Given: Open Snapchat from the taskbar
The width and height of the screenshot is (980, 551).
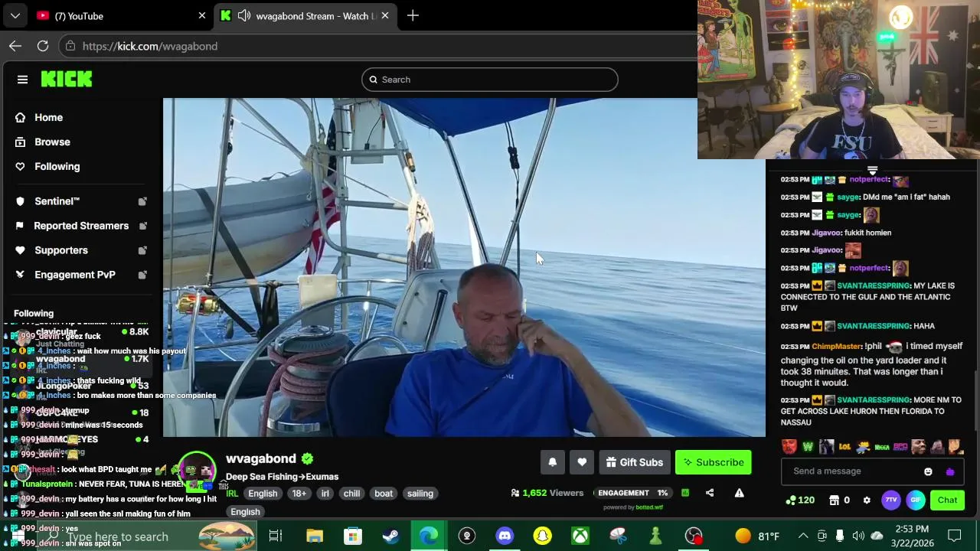Looking at the screenshot, I should click(542, 536).
